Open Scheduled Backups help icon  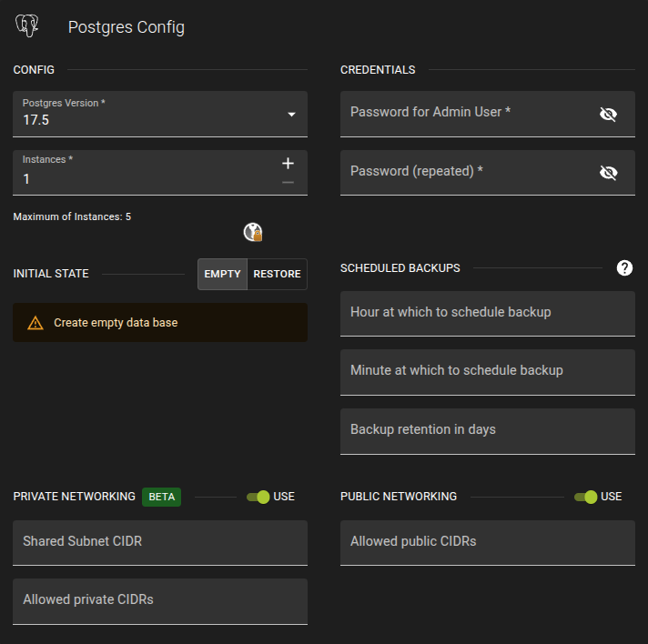[x=624, y=268]
